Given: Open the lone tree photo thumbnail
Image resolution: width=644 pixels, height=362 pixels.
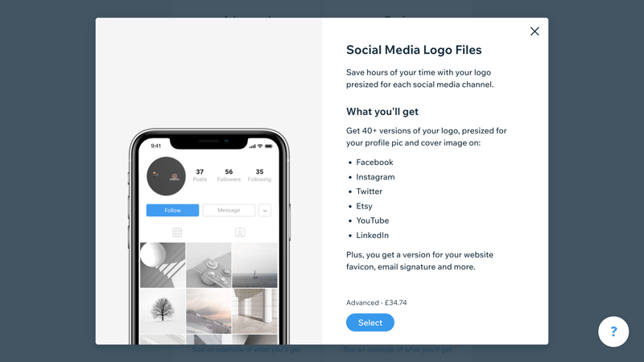Looking at the screenshot, I should coord(163,311).
